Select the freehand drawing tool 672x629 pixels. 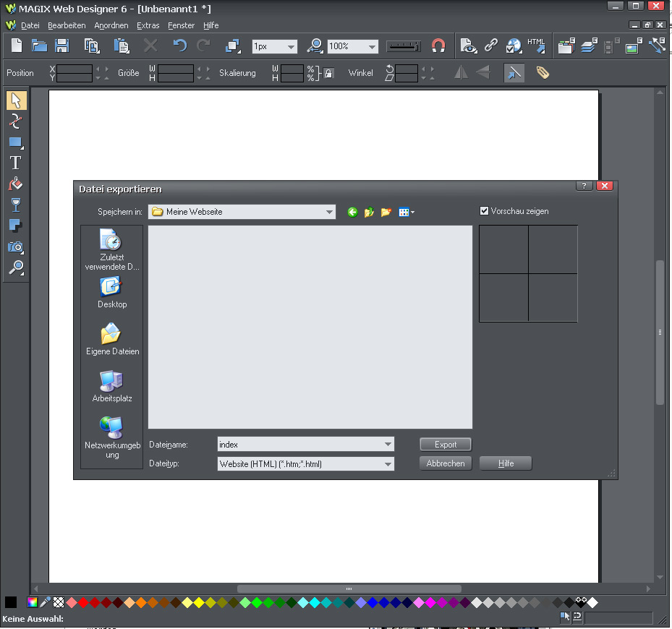click(x=16, y=121)
